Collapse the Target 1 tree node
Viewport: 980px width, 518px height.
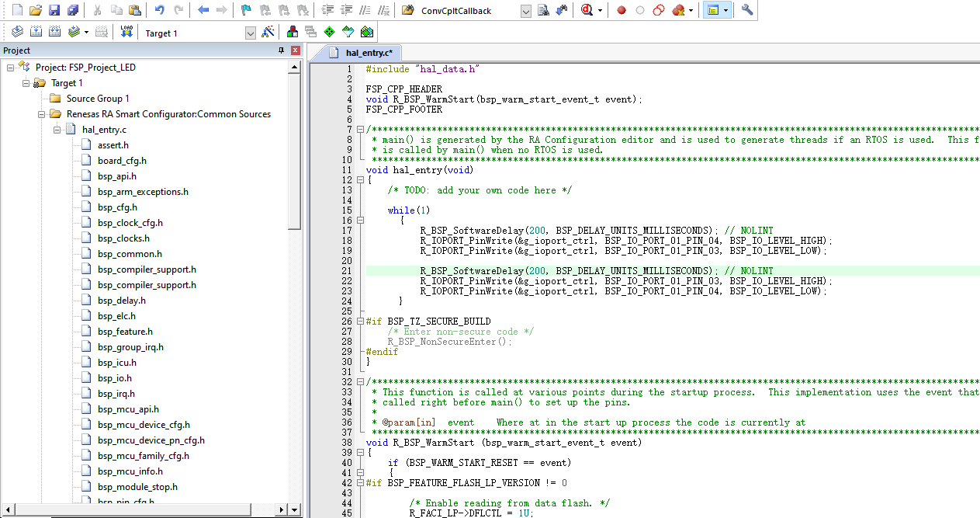(26, 83)
